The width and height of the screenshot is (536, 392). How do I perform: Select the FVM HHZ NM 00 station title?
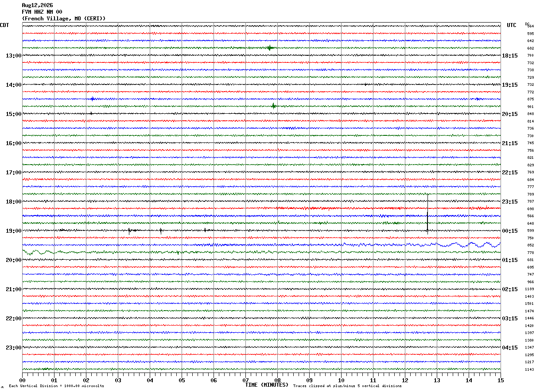click(x=42, y=12)
